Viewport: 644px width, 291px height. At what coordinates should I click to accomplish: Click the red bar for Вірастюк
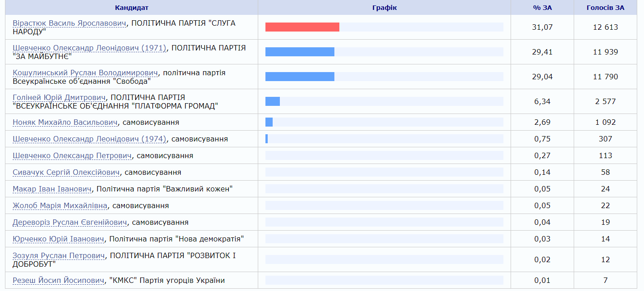pos(302,27)
